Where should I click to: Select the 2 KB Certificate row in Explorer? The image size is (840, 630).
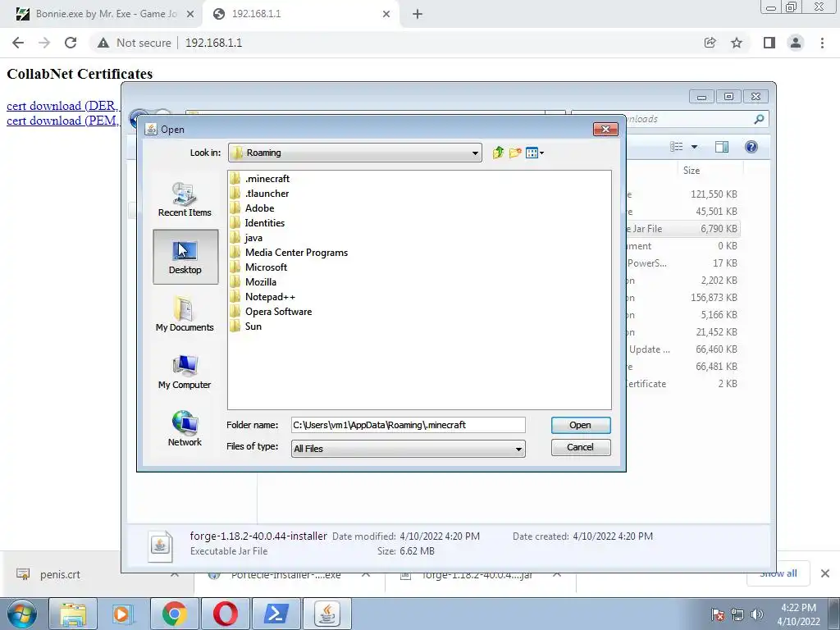tap(683, 384)
